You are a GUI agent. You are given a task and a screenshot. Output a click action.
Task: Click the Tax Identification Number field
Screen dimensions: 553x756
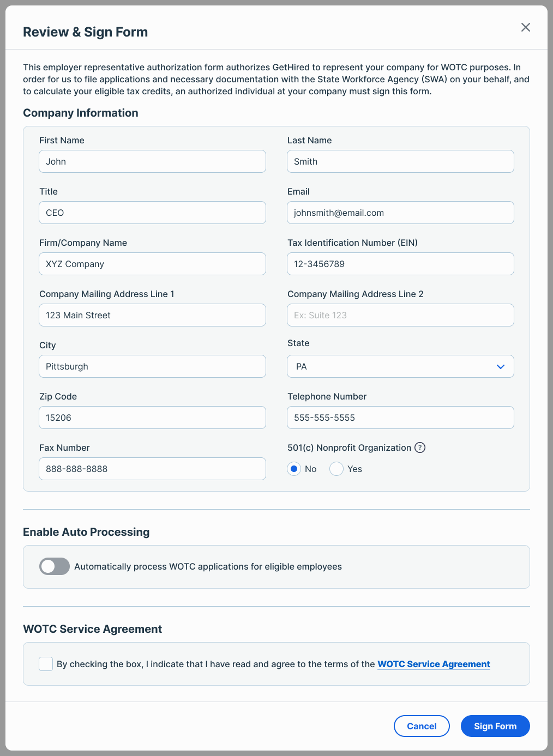(x=400, y=264)
